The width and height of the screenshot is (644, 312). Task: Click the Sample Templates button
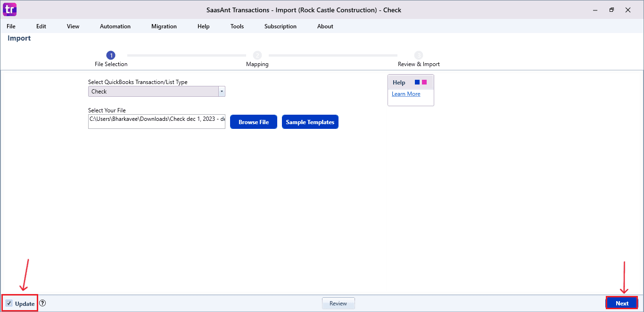point(310,122)
